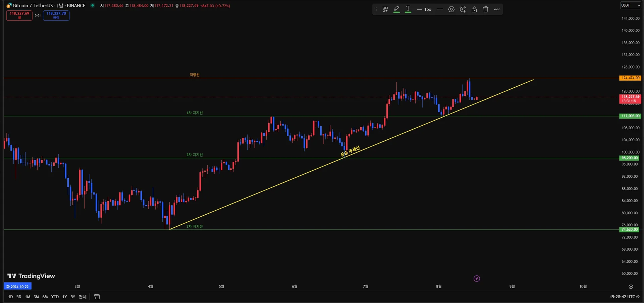Toggle lock on the selected drawing
Image resolution: width=644 pixels, height=303 pixels.
click(x=474, y=9)
